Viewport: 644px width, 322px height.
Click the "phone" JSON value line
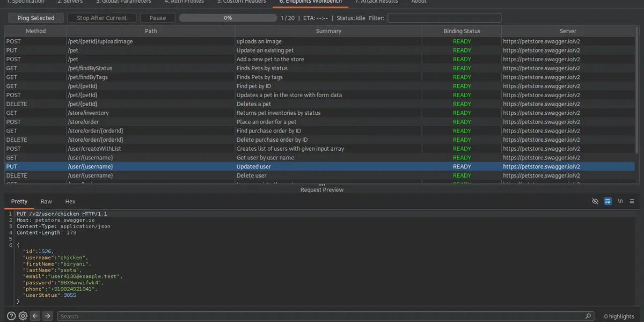[60, 289]
